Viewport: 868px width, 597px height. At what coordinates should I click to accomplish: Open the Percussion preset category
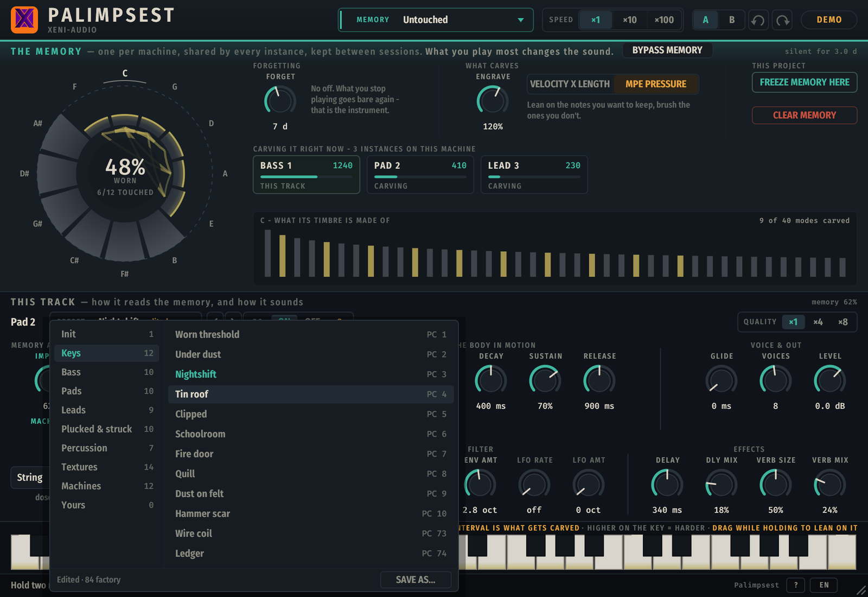(107, 448)
